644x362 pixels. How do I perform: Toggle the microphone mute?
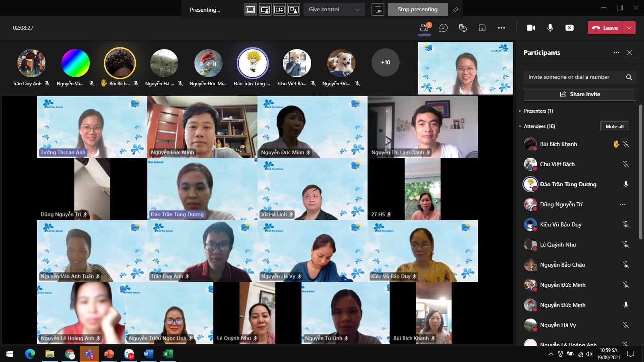pyautogui.click(x=550, y=28)
